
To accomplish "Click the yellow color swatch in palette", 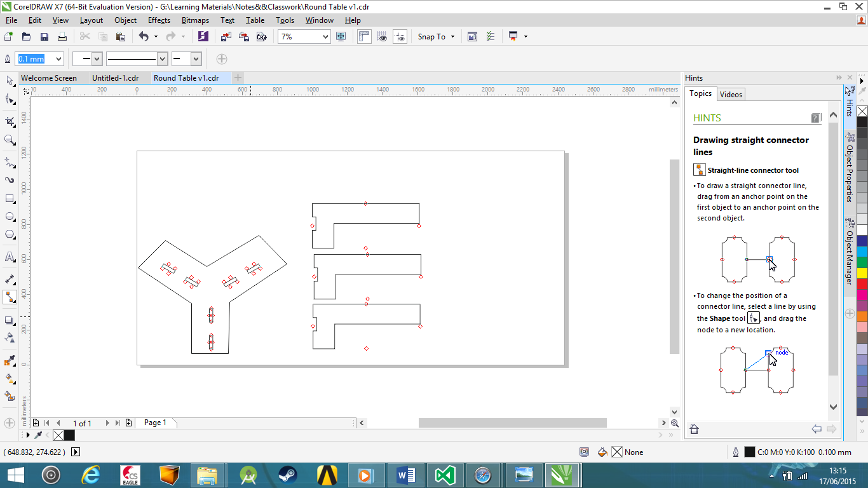I will click(862, 273).
